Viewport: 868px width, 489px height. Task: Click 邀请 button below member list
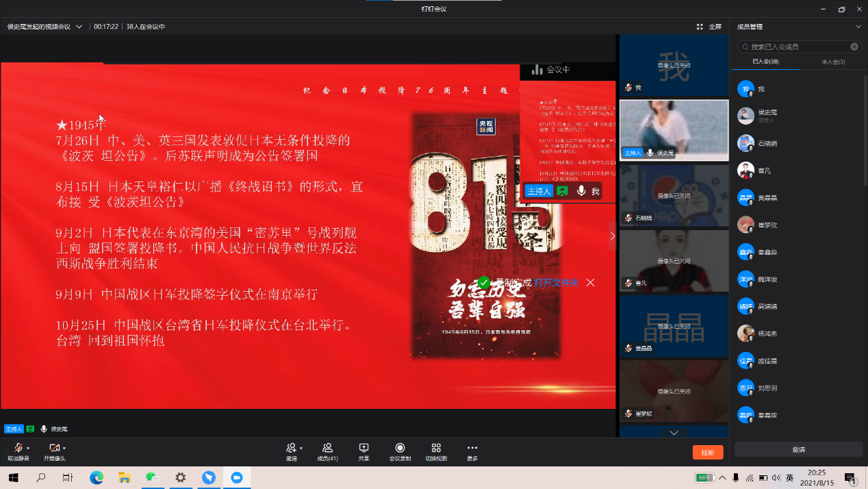click(x=798, y=449)
